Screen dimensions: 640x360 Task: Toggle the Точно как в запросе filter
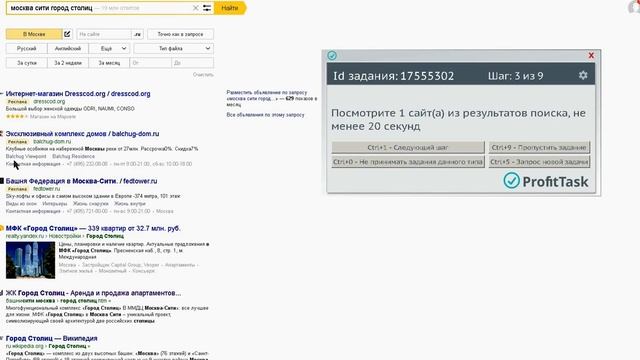coord(180,34)
